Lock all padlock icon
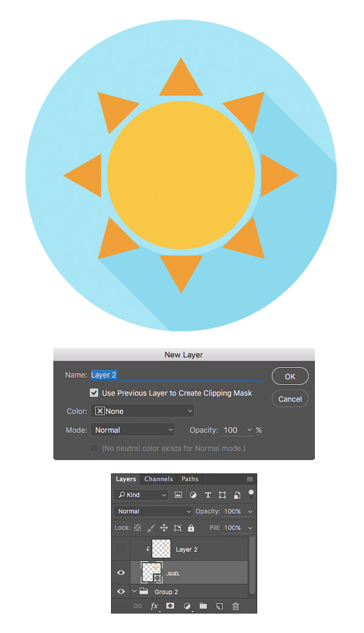364x633 pixels. click(x=191, y=527)
